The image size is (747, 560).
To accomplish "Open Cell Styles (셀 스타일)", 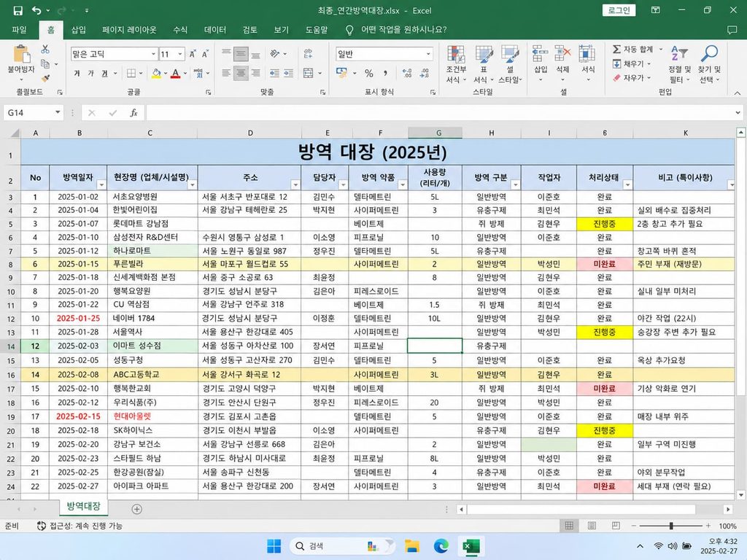I will [510, 64].
